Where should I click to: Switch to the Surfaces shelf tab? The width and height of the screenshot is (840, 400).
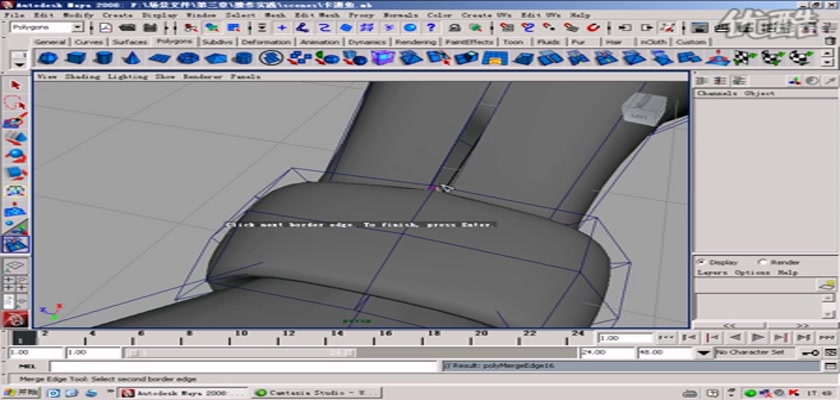coord(128,42)
